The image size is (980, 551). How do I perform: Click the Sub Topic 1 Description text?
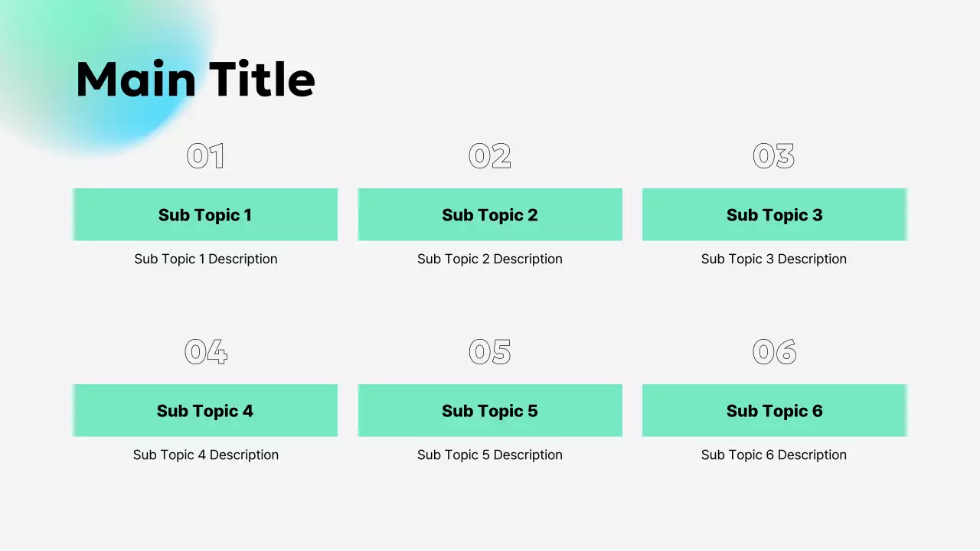[x=205, y=259]
